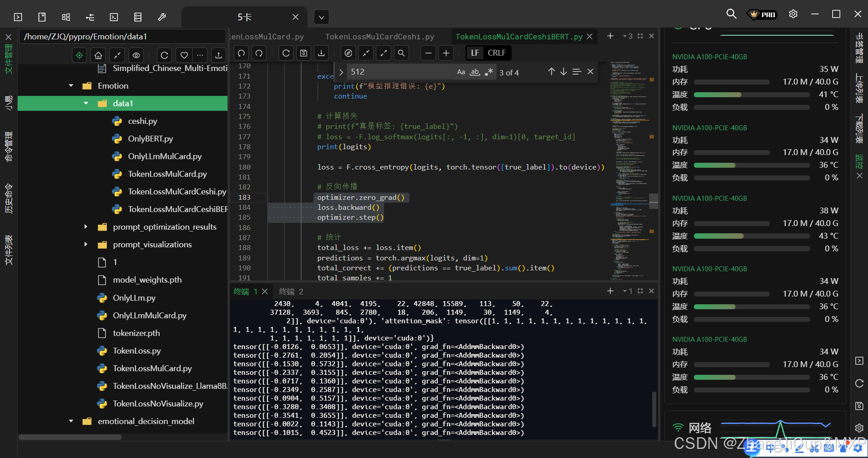The height and width of the screenshot is (458, 868).
Task: Toggle hidden files with the eye icon
Action: coord(136,55)
